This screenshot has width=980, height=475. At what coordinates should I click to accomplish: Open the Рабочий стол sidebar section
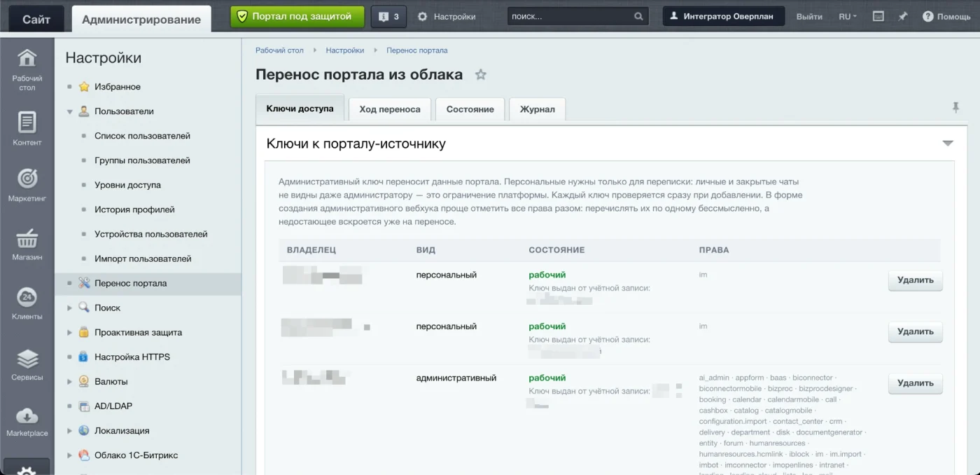[27, 69]
